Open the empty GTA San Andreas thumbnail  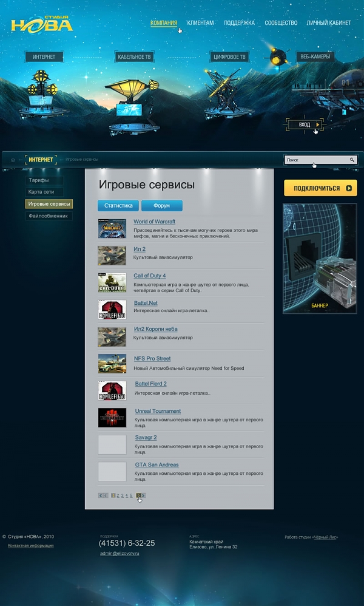pos(112,472)
